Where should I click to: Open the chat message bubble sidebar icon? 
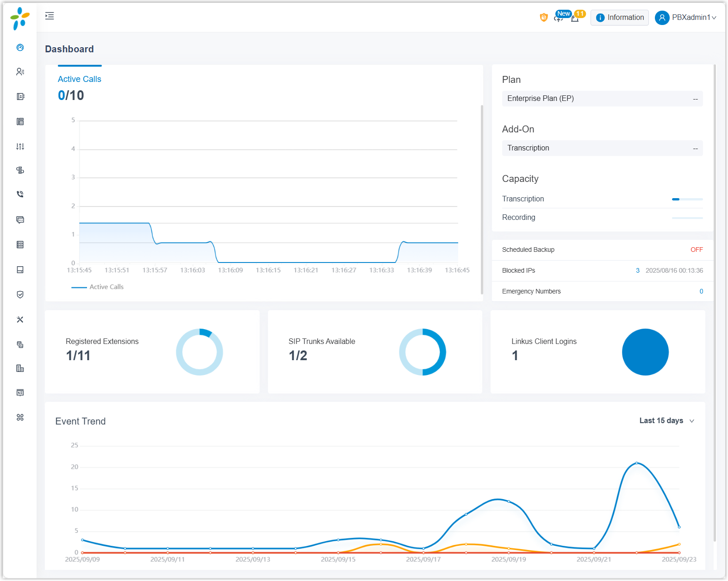(20, 219)
